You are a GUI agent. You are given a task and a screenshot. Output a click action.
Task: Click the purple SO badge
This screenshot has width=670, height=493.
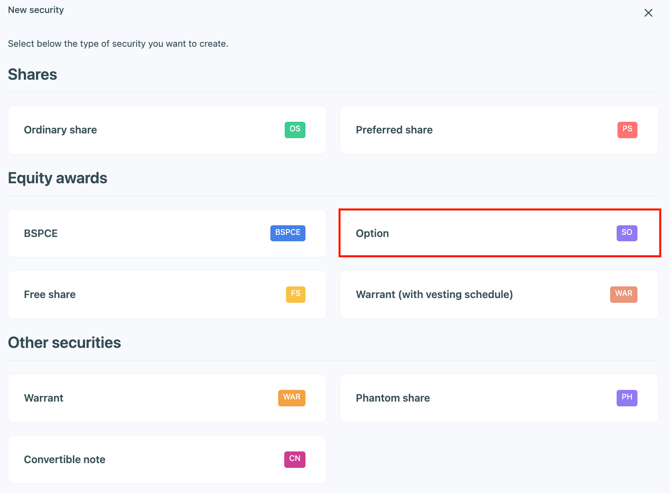pos(627,233)
